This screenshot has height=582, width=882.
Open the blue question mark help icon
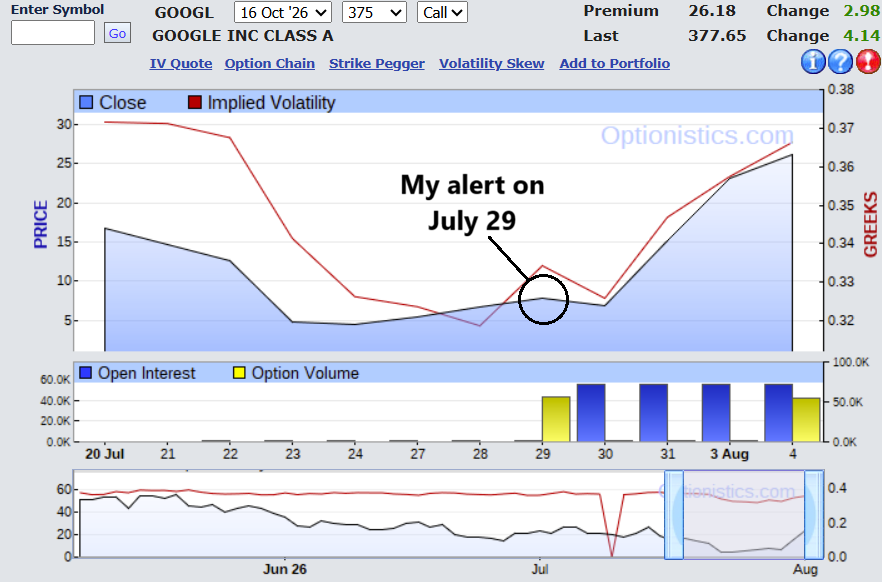pyautogui.click(x=840, y=62)
